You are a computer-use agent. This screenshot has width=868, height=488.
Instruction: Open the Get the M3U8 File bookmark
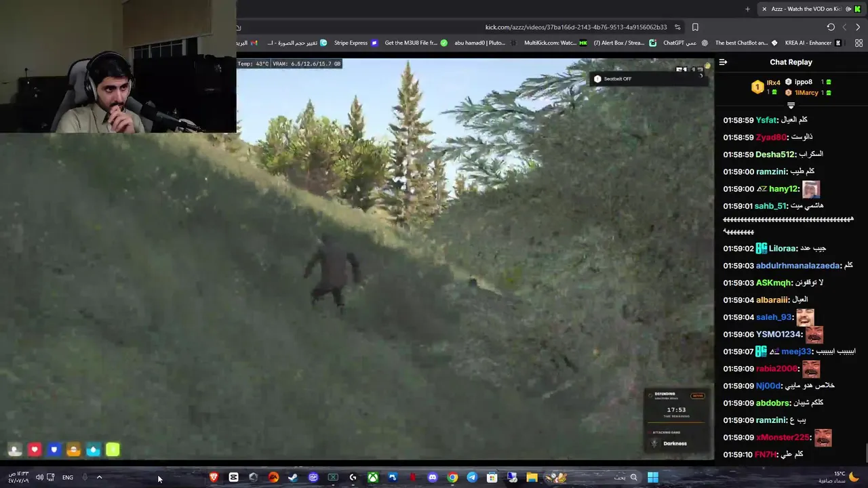pyautogui.click(x=416, y=43)
